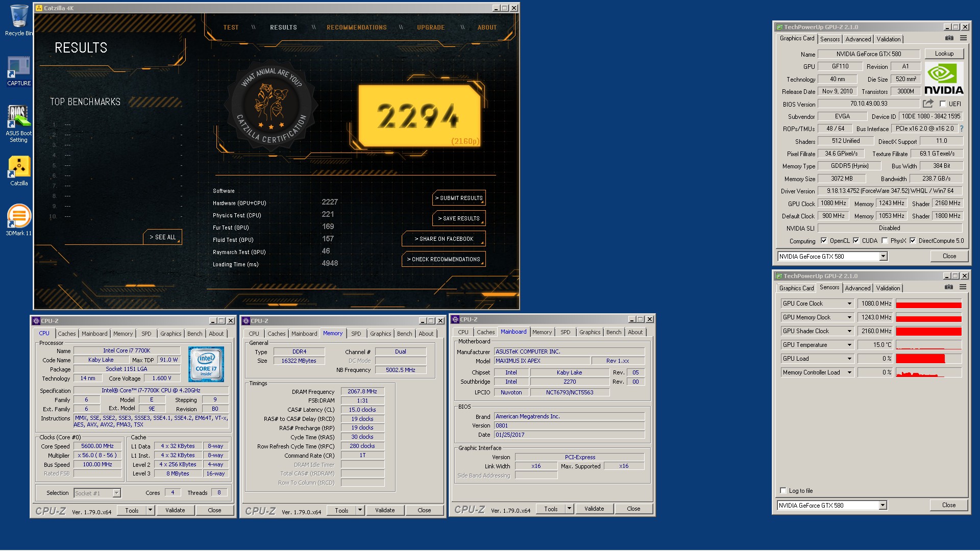Viewport: 980px width, 551px height.
Task: Open the Memory Controller Load sensor dropdown
Action: 849,372
